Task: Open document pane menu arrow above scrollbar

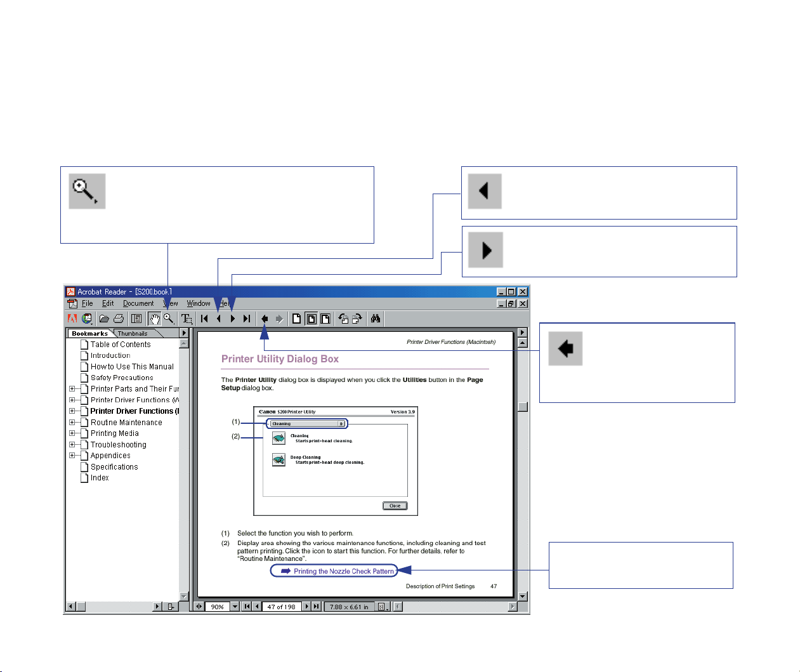Action: point(523,333)
